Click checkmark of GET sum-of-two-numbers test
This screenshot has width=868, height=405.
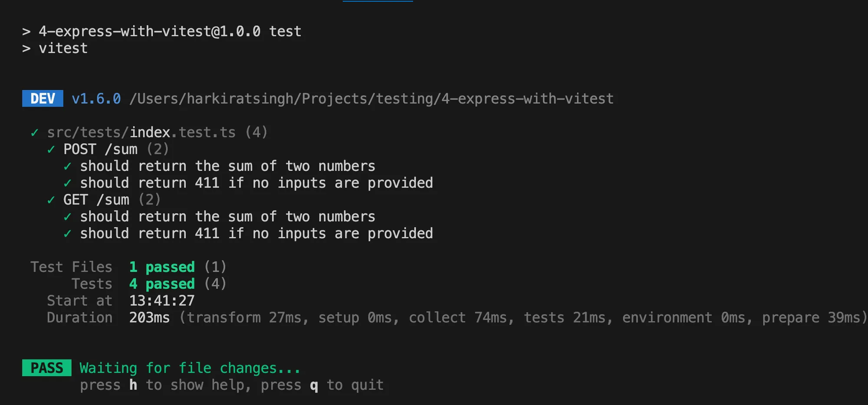(68, 217)
